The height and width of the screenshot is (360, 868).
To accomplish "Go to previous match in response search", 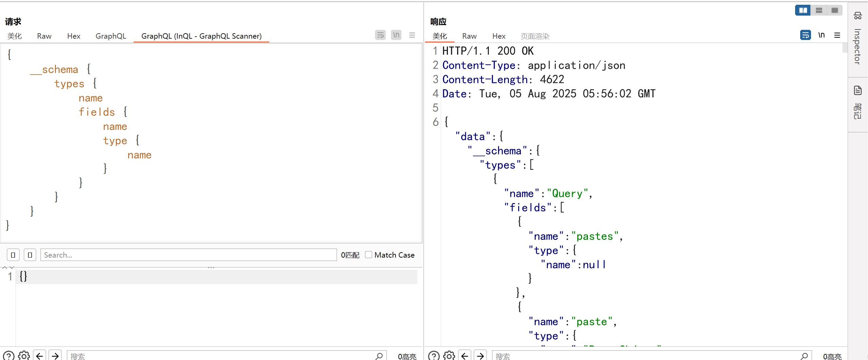I will (465, 356).
